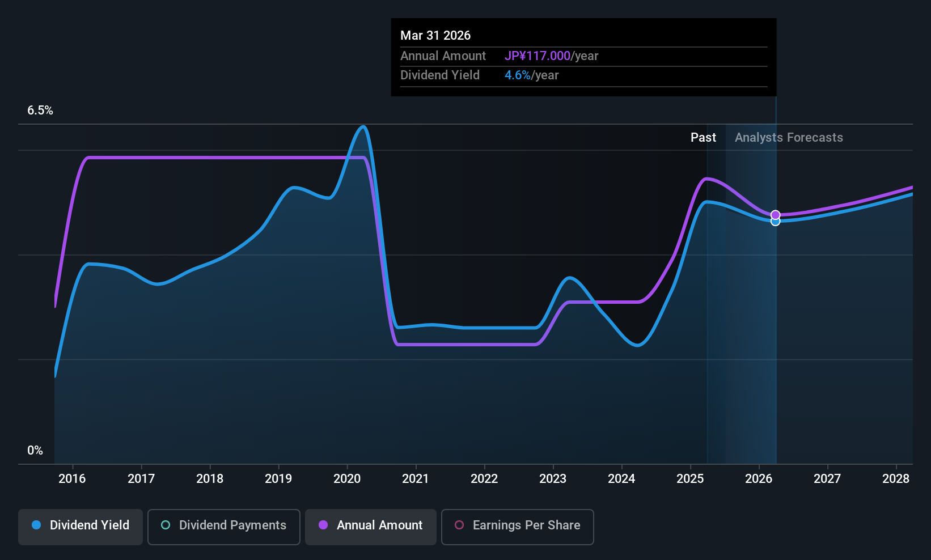Viewport: 931px width, 560px height.
Task: Click the 2018 x-axis label
Action: [210, 479]
